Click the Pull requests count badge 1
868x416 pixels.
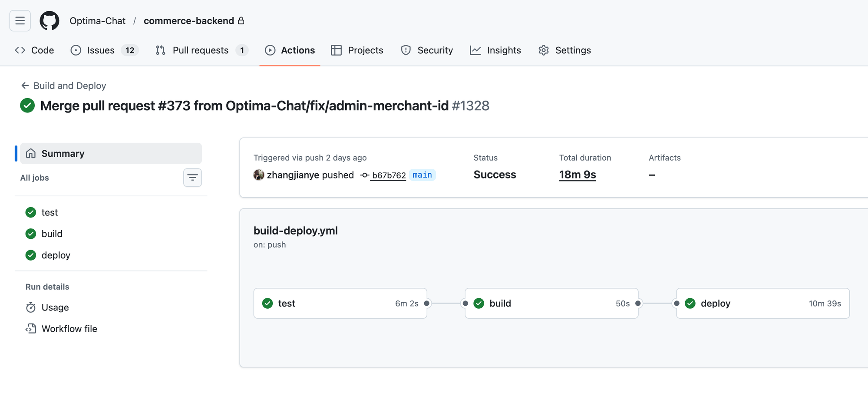[242, 50]
